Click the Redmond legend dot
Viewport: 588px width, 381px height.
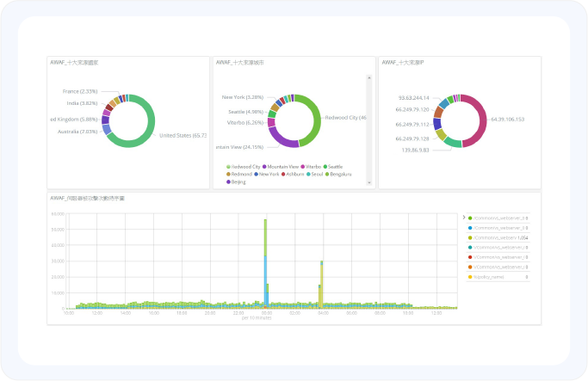pos(228,174)
